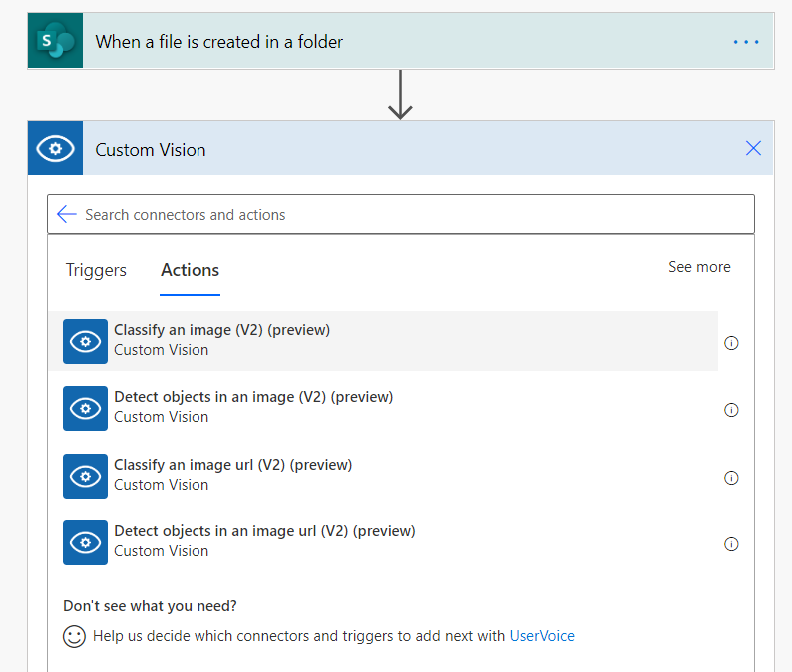
Task: Click the Detect objects in an image icon
Action: tap(85, 408)
